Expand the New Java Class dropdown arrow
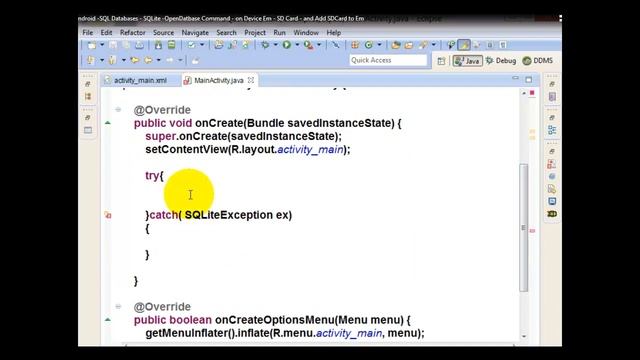This screenshot has width=640, height=360. click(x=379, y=45)
